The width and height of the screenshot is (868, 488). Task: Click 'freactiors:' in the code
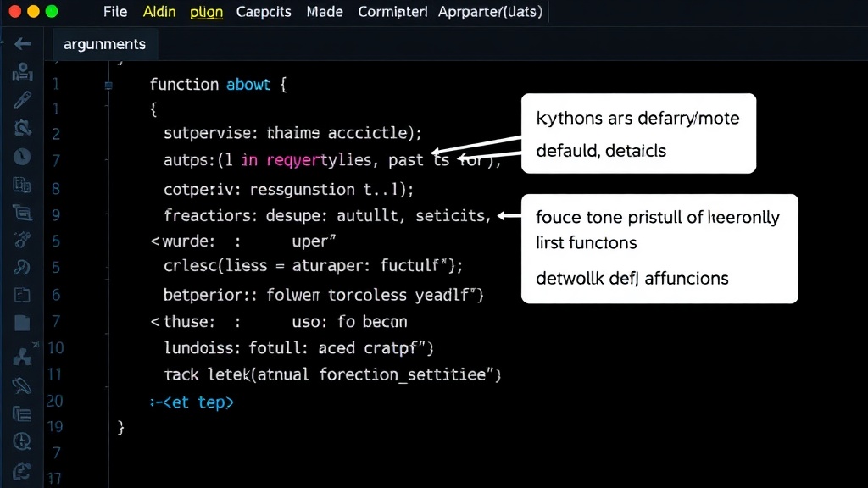[210, 215]
